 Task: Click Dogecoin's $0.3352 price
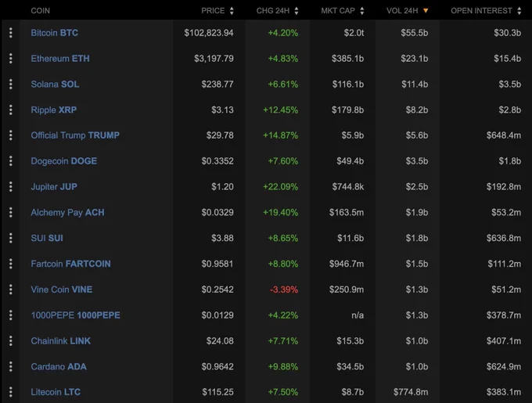tap(217, 161)
